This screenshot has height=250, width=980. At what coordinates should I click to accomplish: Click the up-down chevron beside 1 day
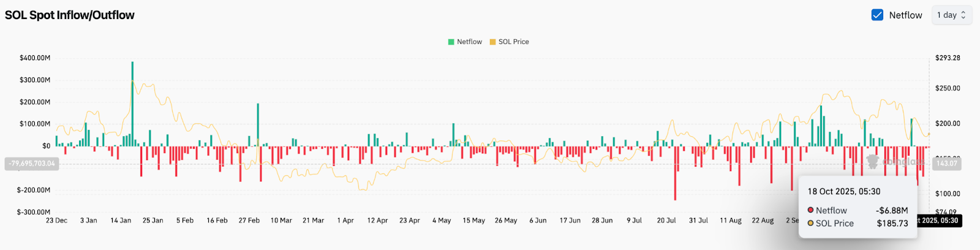point(963,15)
